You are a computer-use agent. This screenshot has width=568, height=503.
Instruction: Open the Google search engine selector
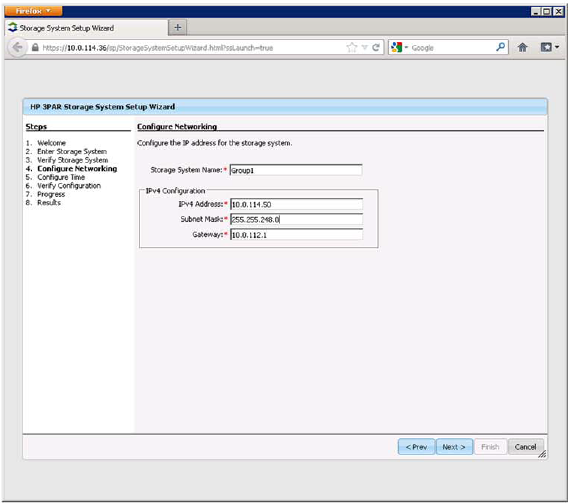[x=399, y=47]
